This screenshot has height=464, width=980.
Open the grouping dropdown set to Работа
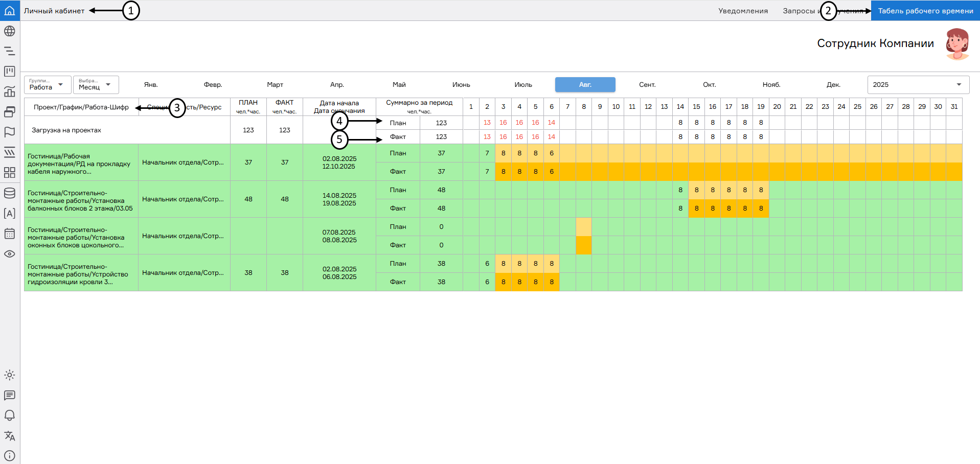pos(48,85)
